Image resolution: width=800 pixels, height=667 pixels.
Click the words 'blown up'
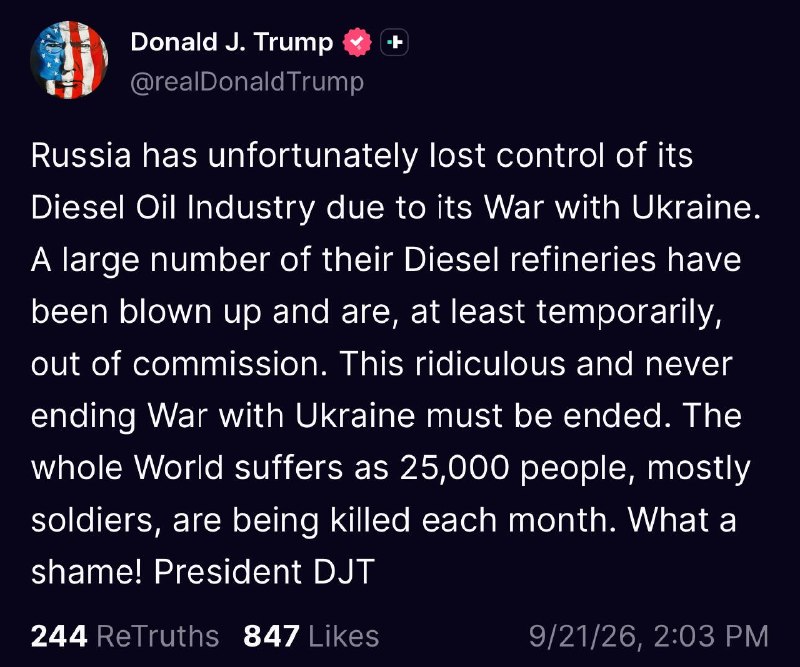(191, 312)
